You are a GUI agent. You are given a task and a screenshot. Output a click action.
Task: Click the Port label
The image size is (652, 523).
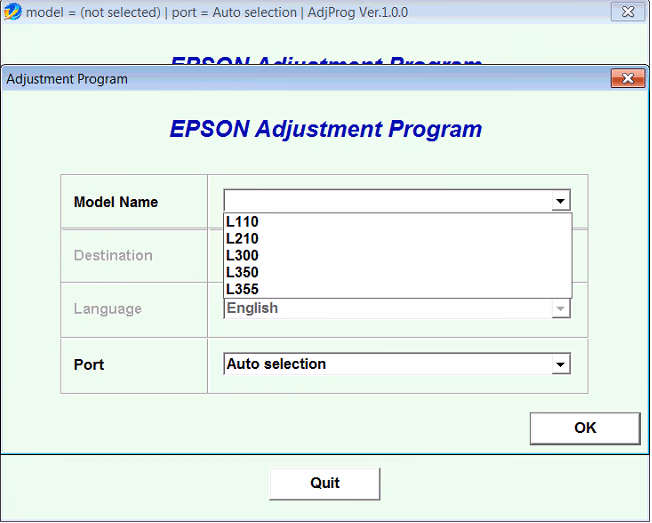[x=89, y=365]
